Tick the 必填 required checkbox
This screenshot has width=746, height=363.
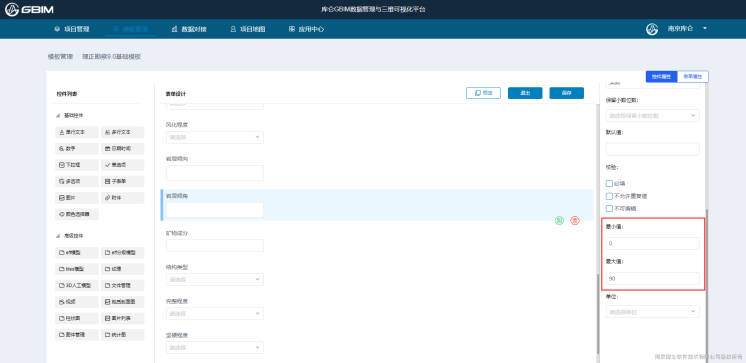coord(609,183)
